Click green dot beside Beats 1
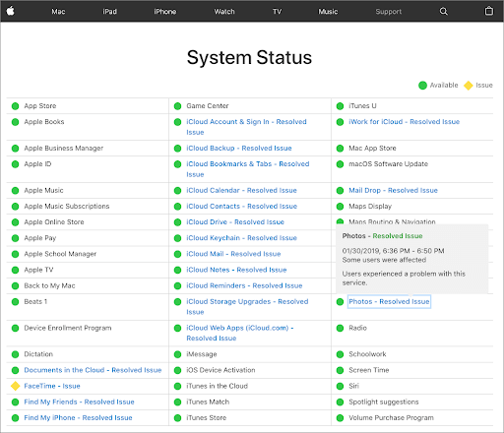The image size is (504, 433). (x=15, y=301)
